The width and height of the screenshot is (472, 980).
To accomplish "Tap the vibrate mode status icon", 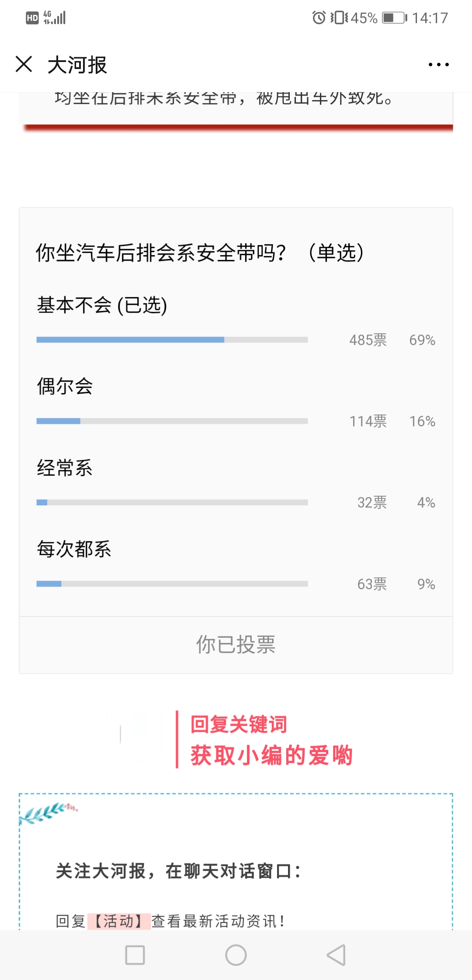I will 339,18.
